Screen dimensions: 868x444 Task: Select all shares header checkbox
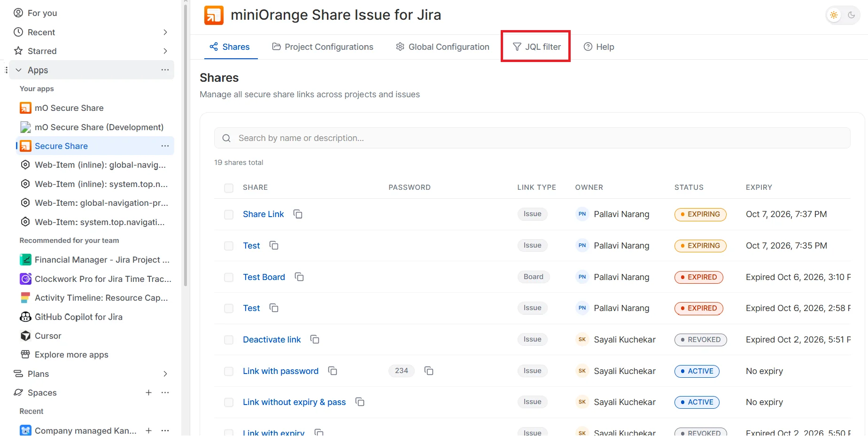click(229, 188)
